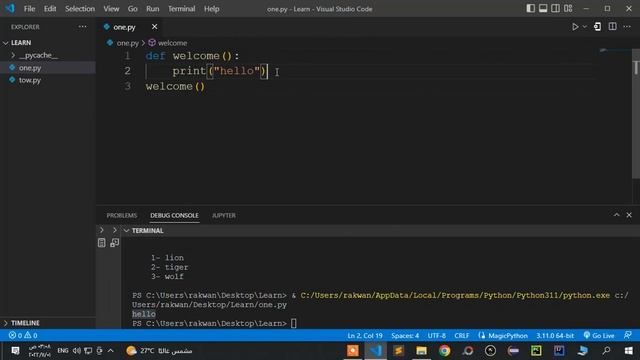Click Ln 2, Col 19 status entry

(365, 336)
